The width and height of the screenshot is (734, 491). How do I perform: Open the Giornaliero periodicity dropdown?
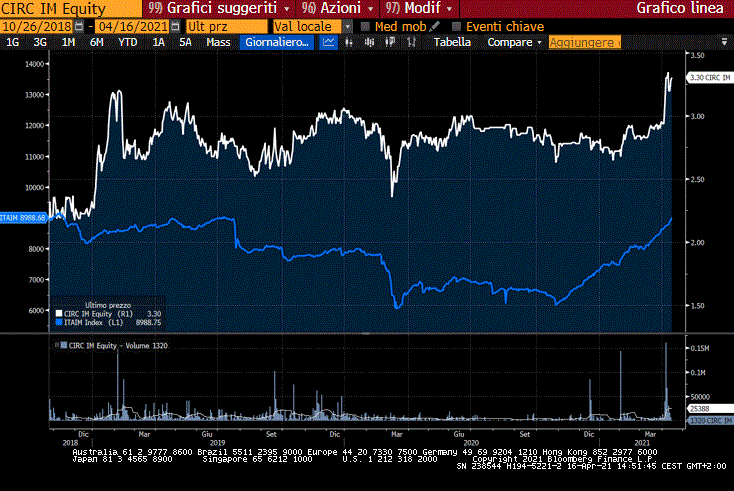[277, 42]
